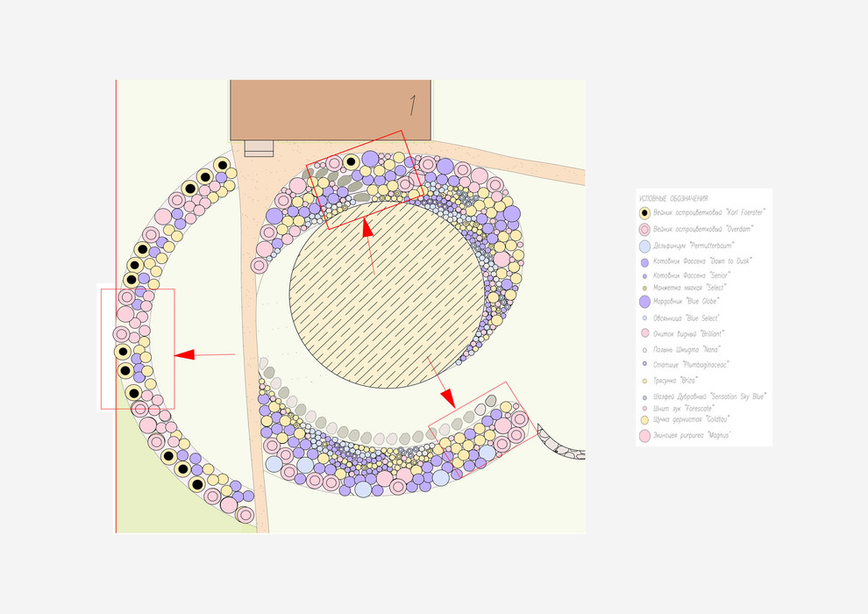Select the yellow "Goldtau" legend circle

[644, 420]
